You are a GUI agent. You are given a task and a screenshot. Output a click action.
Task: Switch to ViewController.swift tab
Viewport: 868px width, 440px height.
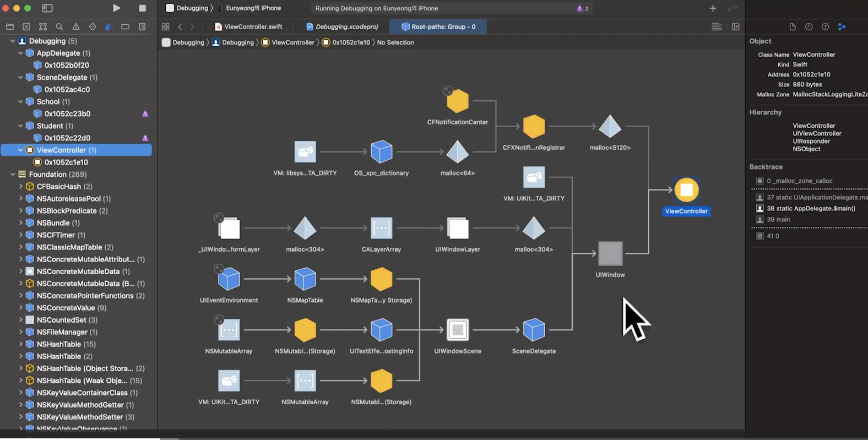coord(248,26)
